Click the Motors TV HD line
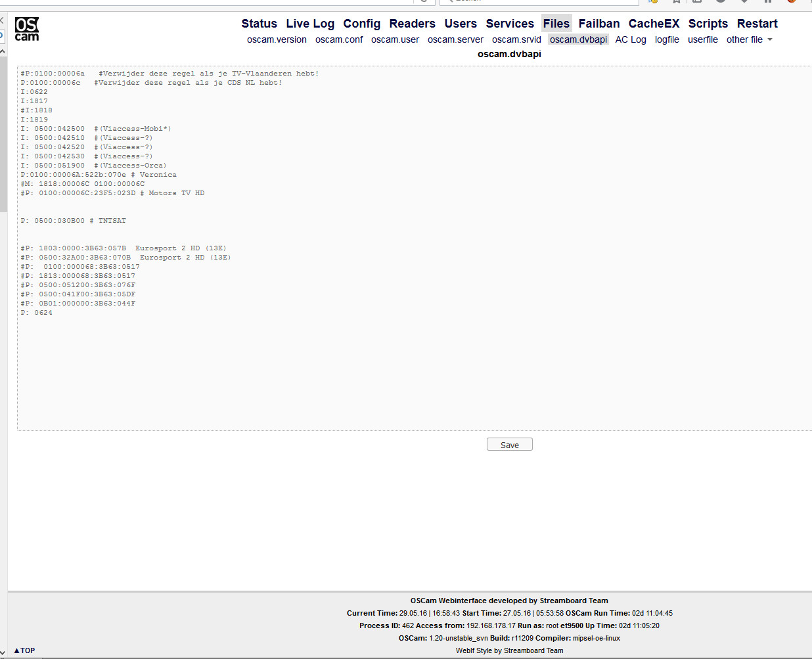The image size is (812, 659). point(112,193)
